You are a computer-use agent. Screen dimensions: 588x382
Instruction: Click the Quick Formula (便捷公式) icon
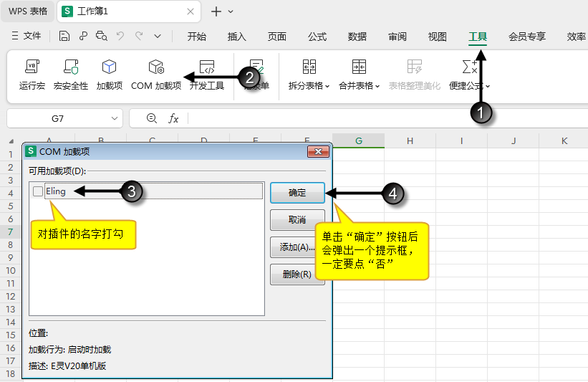(x=470, y=67)
